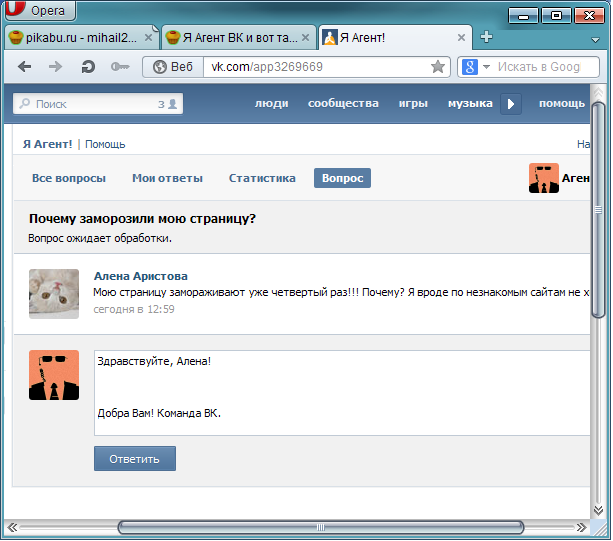Bookmark the page with the star icon
The image size is (613, 541).
437,67
